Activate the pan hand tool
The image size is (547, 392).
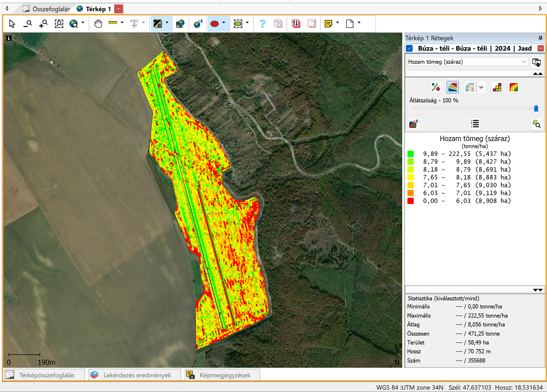pyautogui.click(x=98, y=24)
